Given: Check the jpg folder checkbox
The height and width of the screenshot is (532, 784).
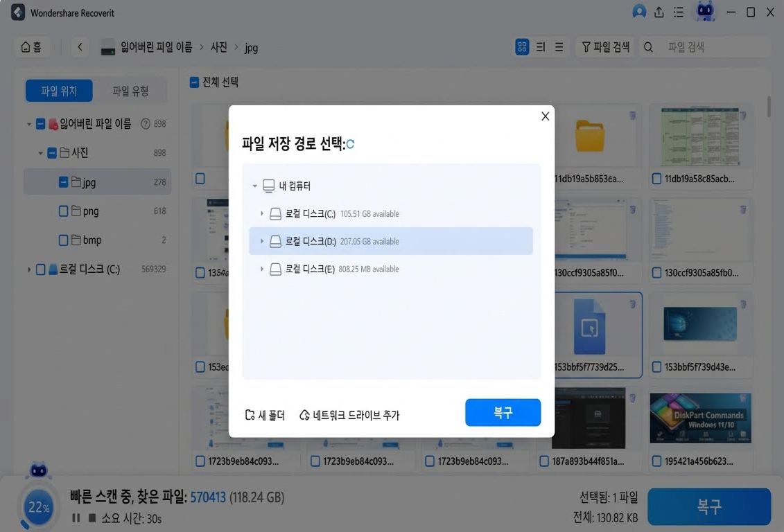Looking at the screenshot, I should pos(63,181).
